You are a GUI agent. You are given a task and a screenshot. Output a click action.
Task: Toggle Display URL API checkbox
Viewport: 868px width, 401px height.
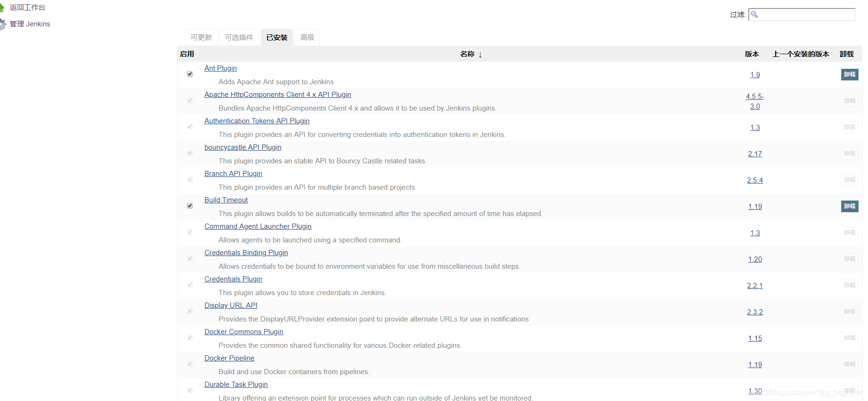[190, 311]
